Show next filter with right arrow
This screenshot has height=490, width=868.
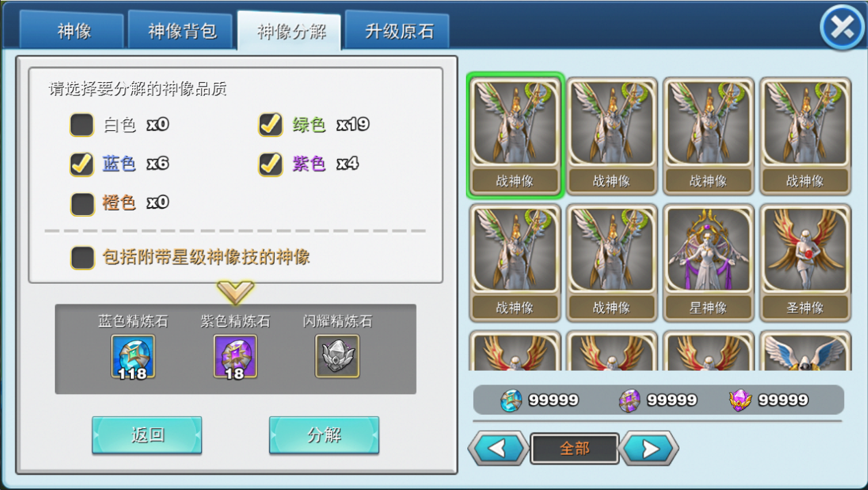[649, 449]
